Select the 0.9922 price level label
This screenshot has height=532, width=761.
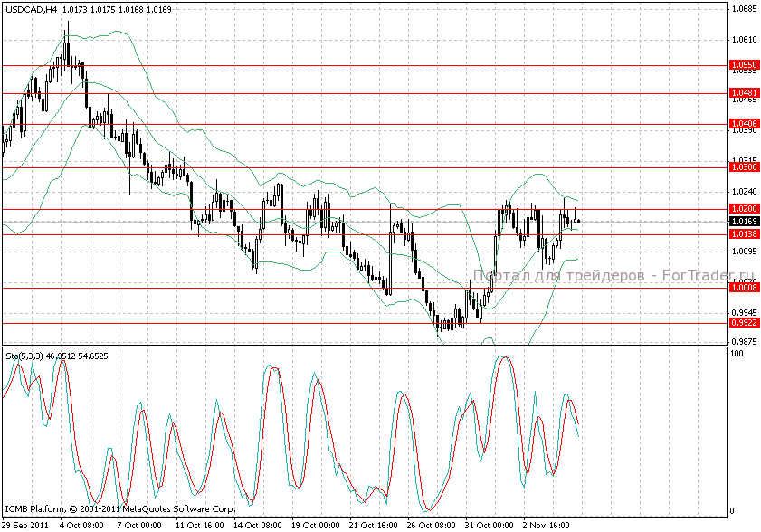pos(744,322)
